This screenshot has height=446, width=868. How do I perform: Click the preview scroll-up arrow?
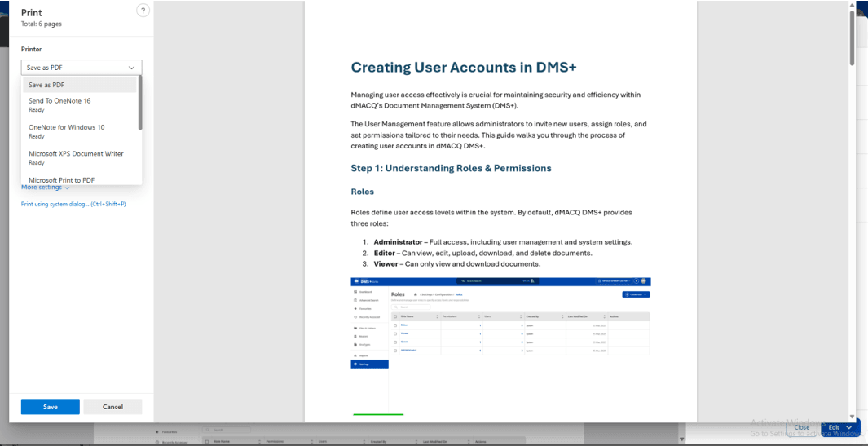(x=853, y=4)
